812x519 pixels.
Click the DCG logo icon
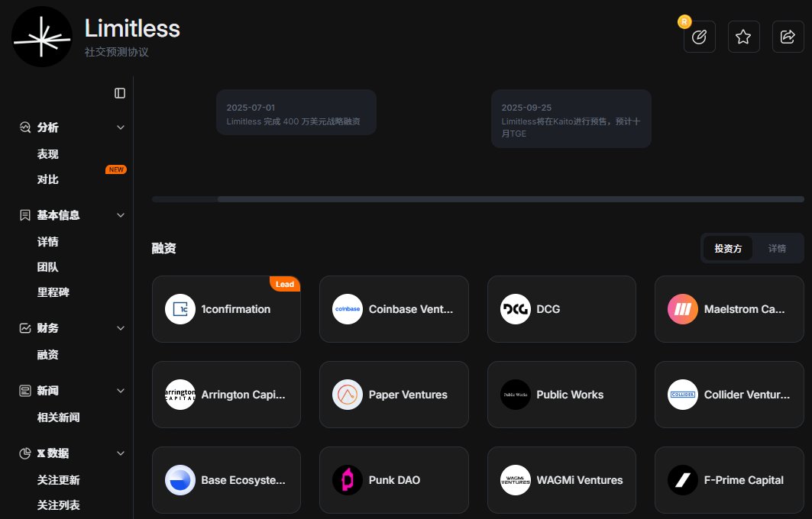[x=516, y=309]
